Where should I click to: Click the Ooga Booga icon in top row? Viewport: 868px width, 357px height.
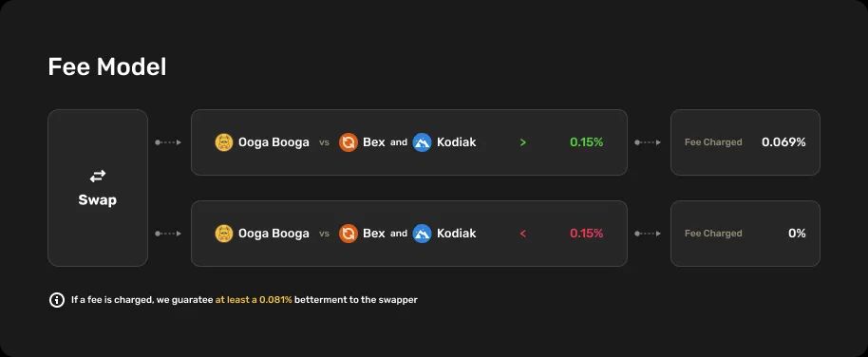coord(224,142)
